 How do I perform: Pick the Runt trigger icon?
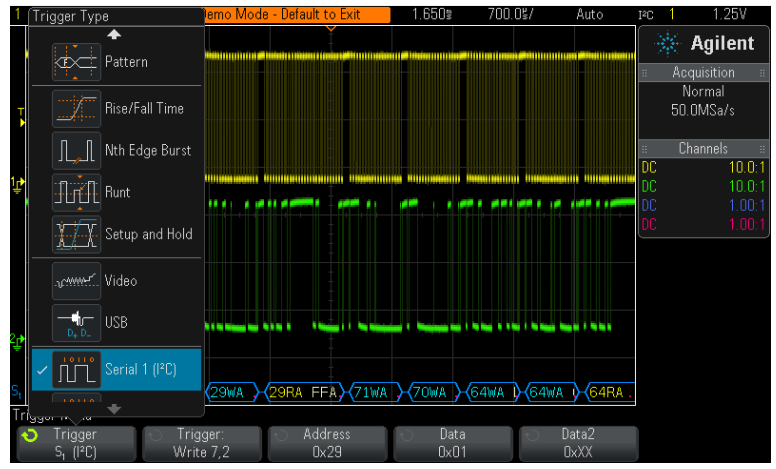[76, 192]
